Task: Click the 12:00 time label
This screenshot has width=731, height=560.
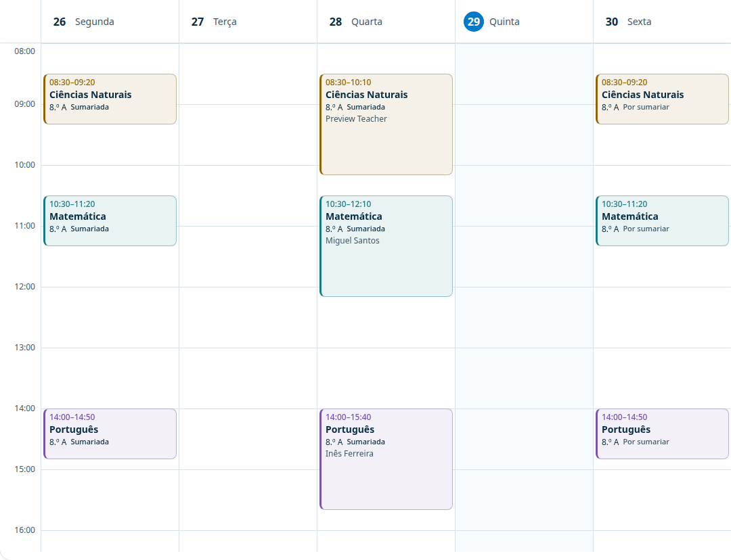Action: point(25,287)
